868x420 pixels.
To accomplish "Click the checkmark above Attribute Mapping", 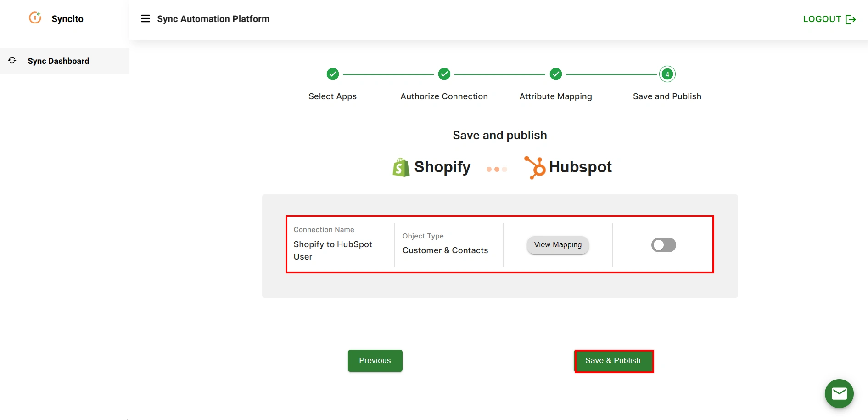I will tap(555, 74).
